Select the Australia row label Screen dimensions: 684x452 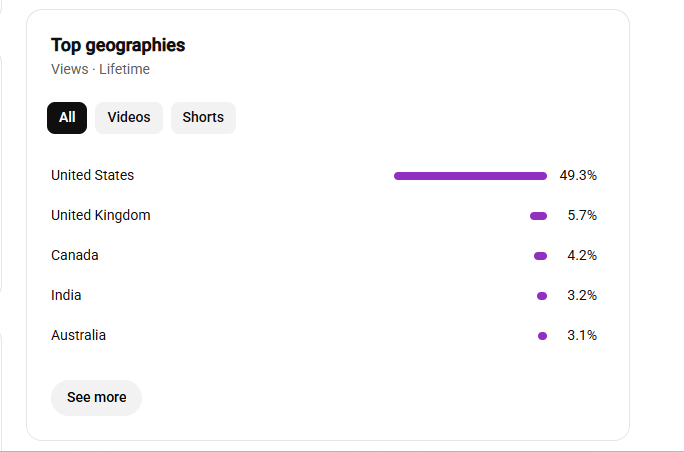point(79,336)
